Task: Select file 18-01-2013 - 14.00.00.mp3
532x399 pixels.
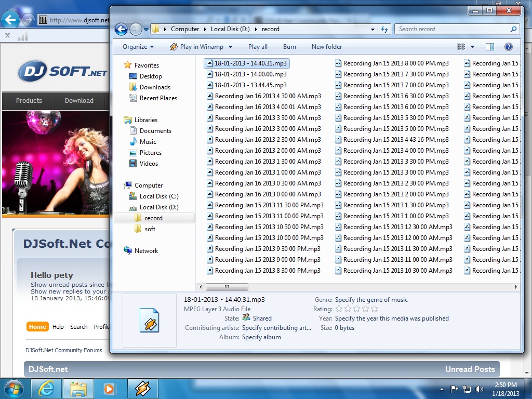Action: click(250, 74)
